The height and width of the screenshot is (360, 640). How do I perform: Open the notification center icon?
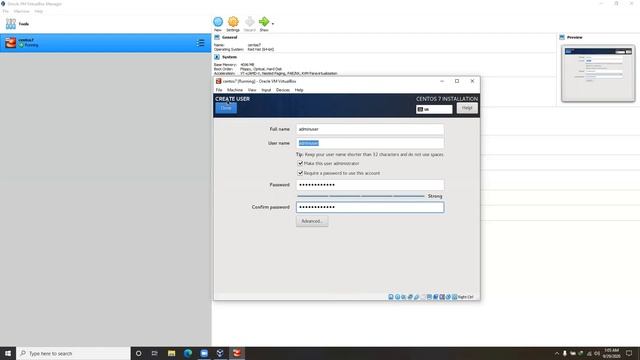tap(629, 353)
